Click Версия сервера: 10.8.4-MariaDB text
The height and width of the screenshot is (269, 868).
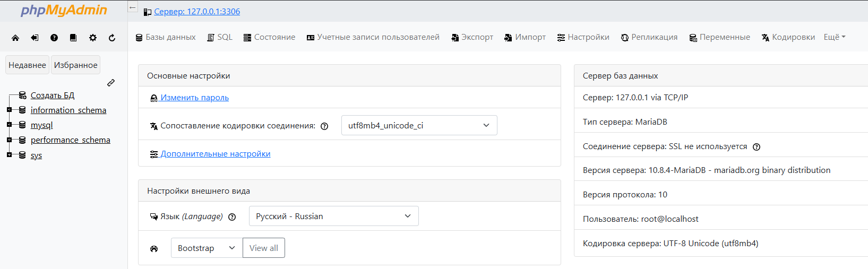click(x=707, y=170)
